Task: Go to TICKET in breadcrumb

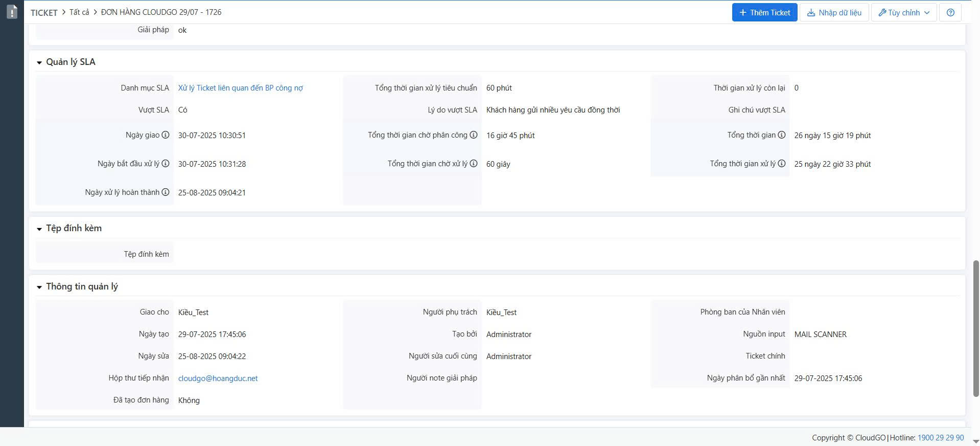Action: click(44, 13)
